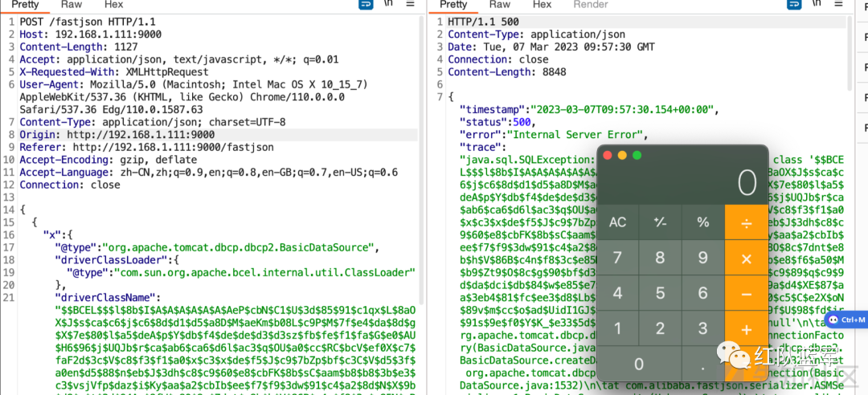Open the response Render tab
Image resolution: width=868 pixels, height=395 pixels.
(590, 5)
